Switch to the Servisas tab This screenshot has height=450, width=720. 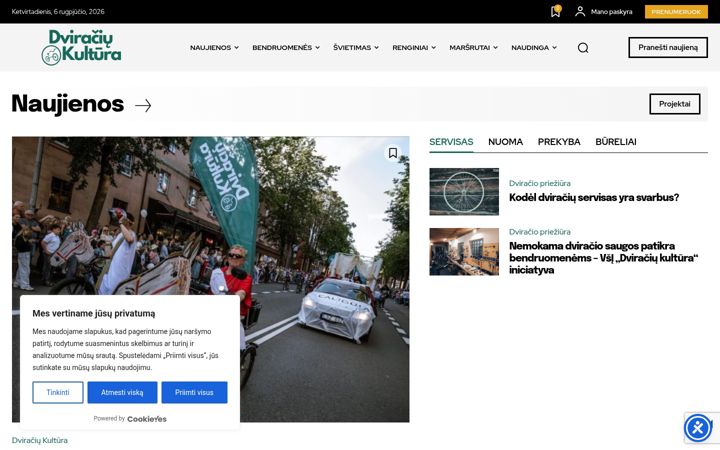pos(451,142)
